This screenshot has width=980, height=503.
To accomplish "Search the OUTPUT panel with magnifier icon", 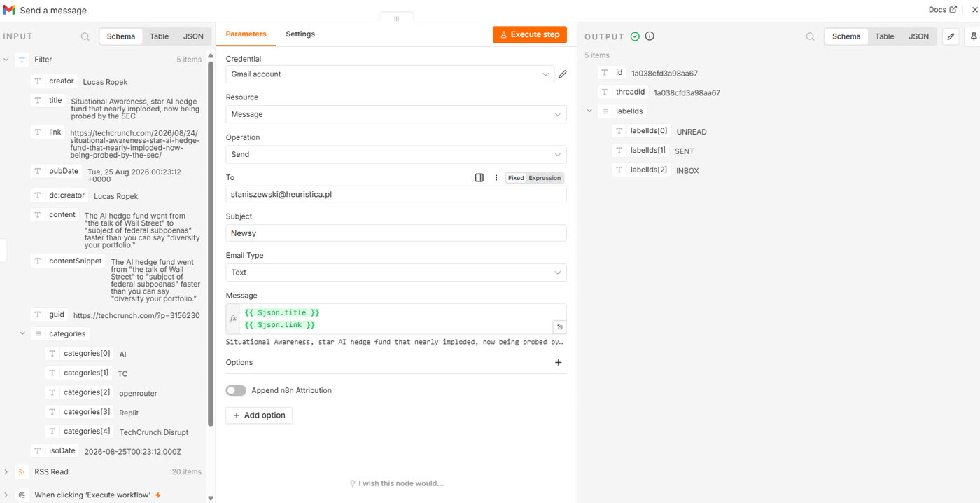I will [810, 36].
